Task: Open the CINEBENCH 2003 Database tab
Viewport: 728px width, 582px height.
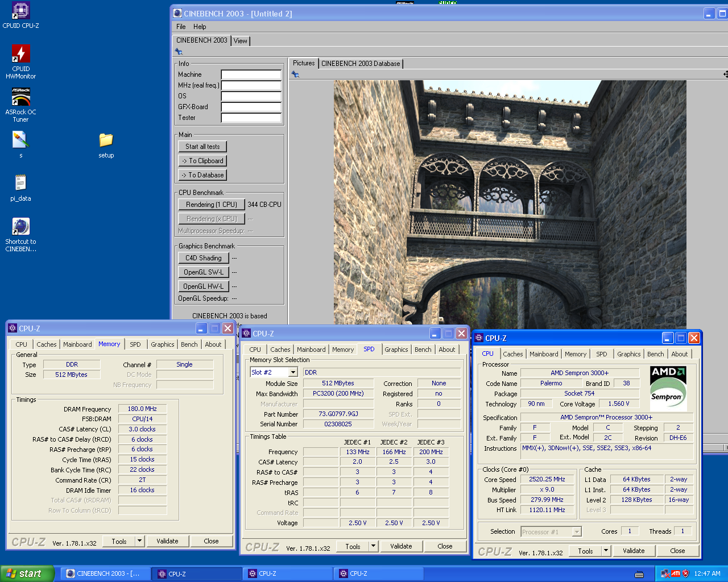Action: 361,64
